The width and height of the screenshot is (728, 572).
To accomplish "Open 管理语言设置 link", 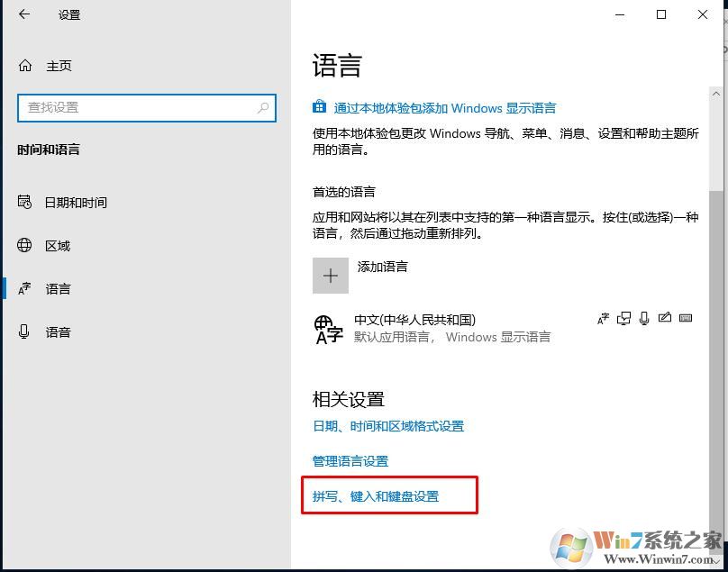I will pos(350,461).
